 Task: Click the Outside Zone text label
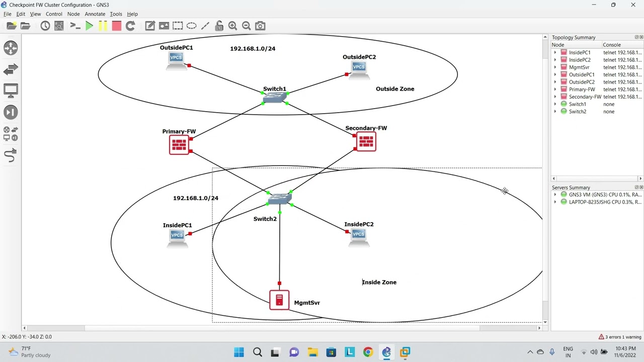point(395,89)
